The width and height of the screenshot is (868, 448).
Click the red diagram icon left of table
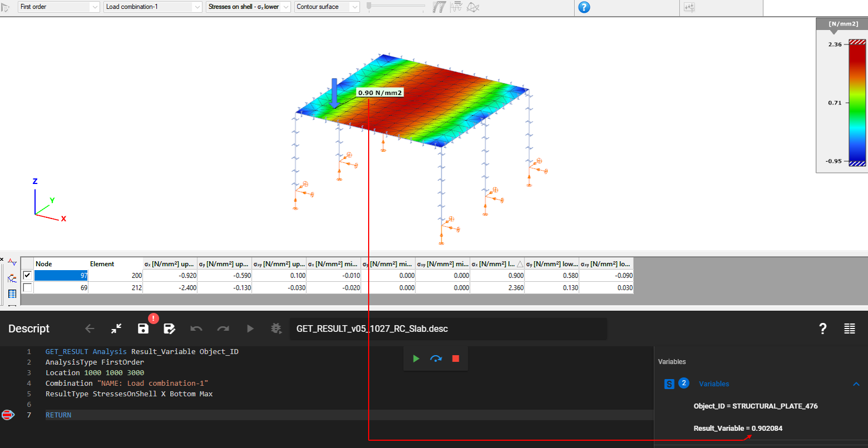(12, 262)
